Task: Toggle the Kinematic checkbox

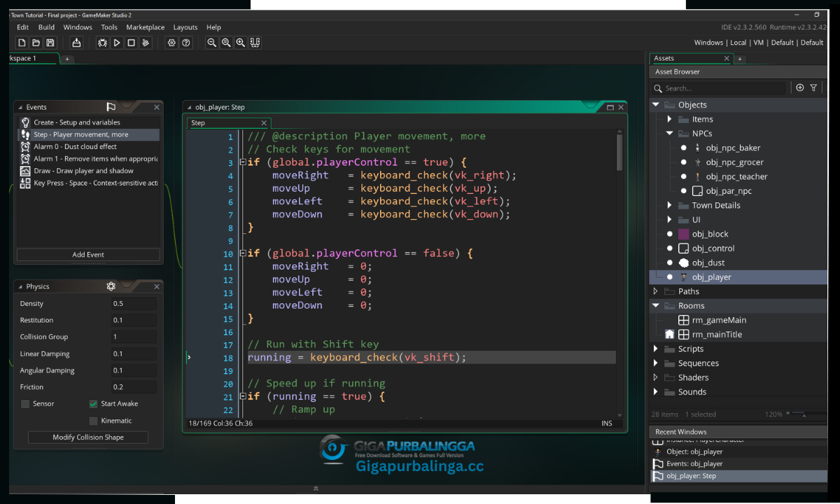Action: pos(93,421)
